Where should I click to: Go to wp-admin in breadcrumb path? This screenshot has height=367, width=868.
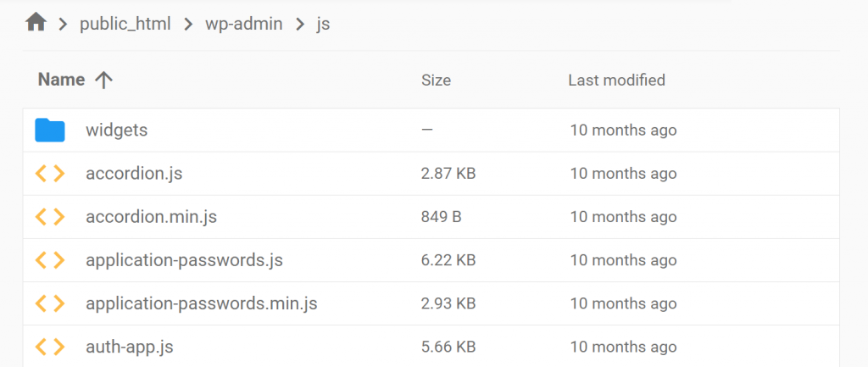tap(245, 25)
